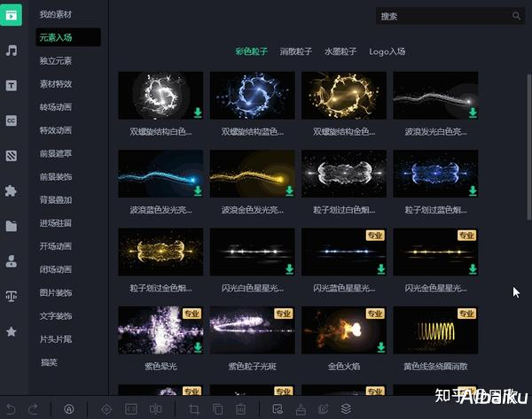Select 前景装饰 category
Image resolution: width=532 pixels, height=419 pixels.
tap(56, 176)
